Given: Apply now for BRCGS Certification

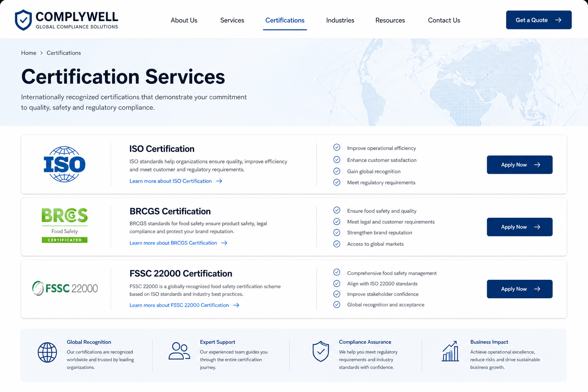Looking at the screenshot, I should tap(519, 227).
